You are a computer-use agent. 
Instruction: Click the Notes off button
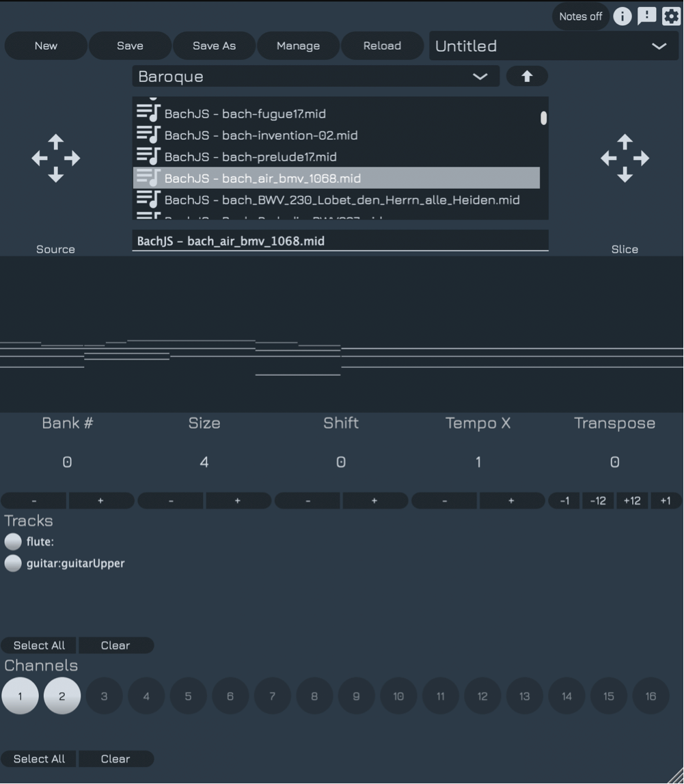point(581,16)
